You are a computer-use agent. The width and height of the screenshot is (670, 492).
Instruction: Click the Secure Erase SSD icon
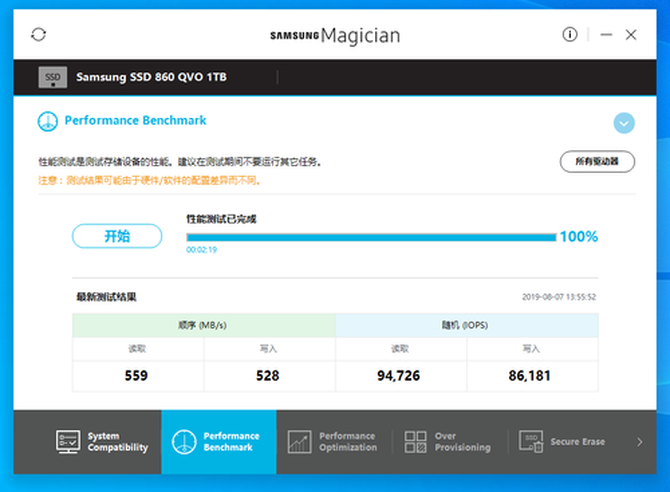pos(530,442)
